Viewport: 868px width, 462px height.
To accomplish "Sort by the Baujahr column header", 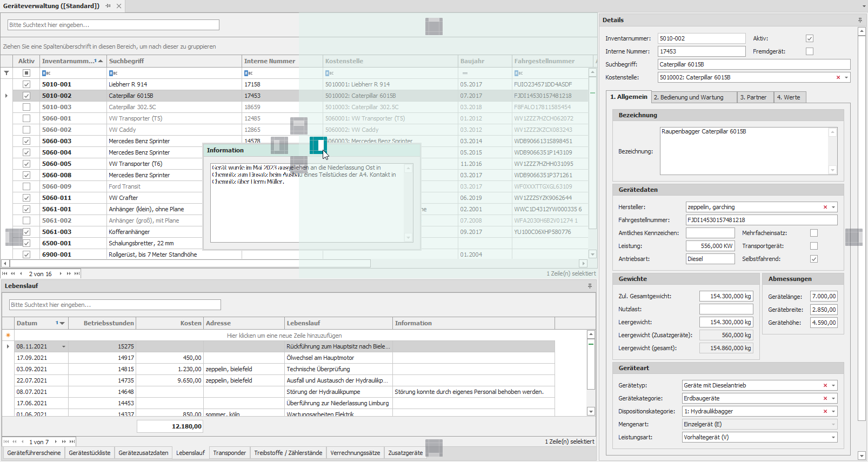I will coord(472,61).
